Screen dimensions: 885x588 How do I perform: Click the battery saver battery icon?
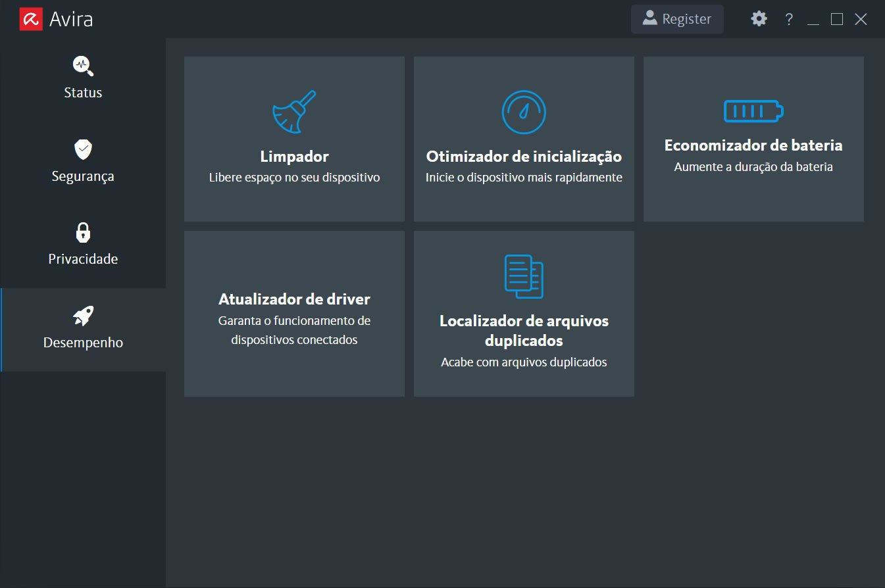click(753, 111)
